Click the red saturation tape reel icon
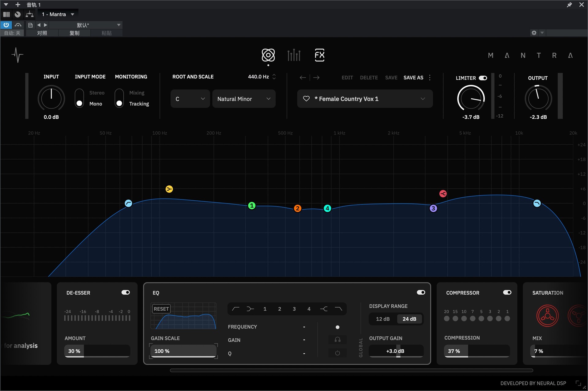Viewport: 588px width, 391px height. [547, 316]
